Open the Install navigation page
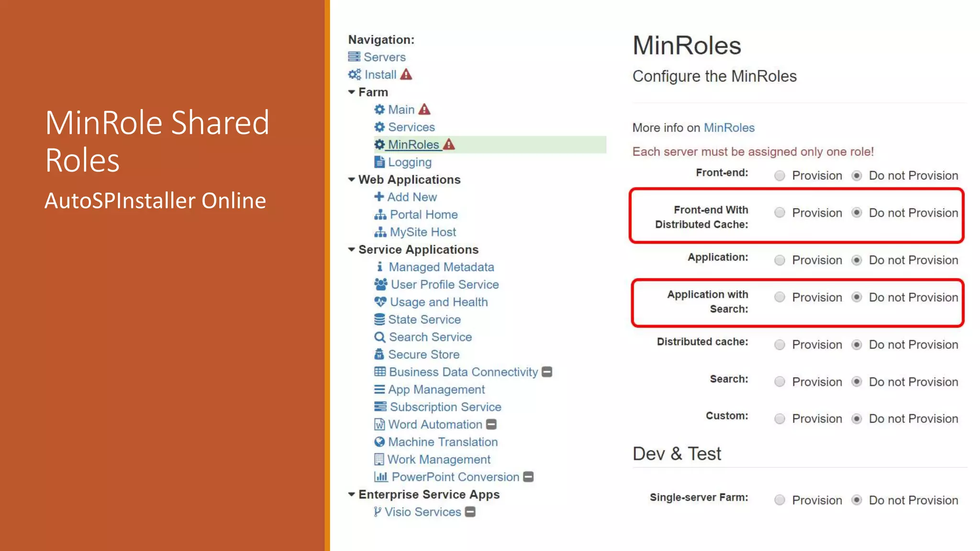Screen dimensions: 980x551 tap(380, 75)
